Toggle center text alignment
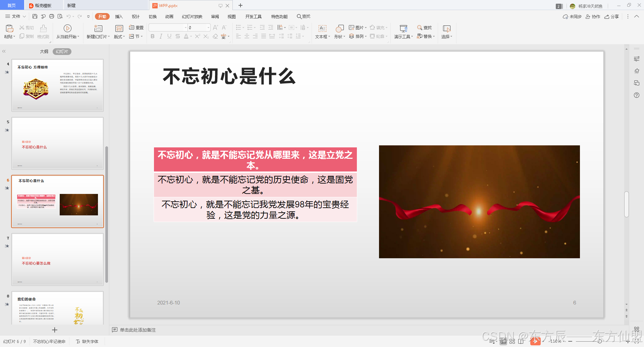 point(247,36)
